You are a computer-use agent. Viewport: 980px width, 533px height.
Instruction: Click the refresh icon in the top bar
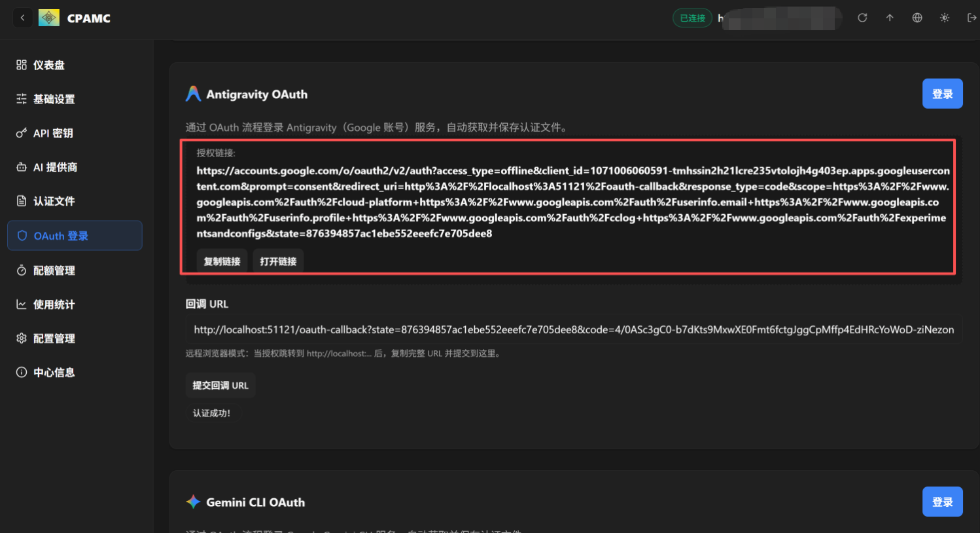(862, 18)
